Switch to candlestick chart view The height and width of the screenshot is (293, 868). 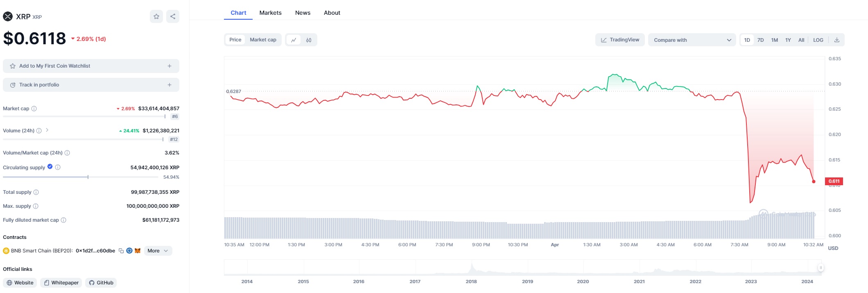coord(309,40)
